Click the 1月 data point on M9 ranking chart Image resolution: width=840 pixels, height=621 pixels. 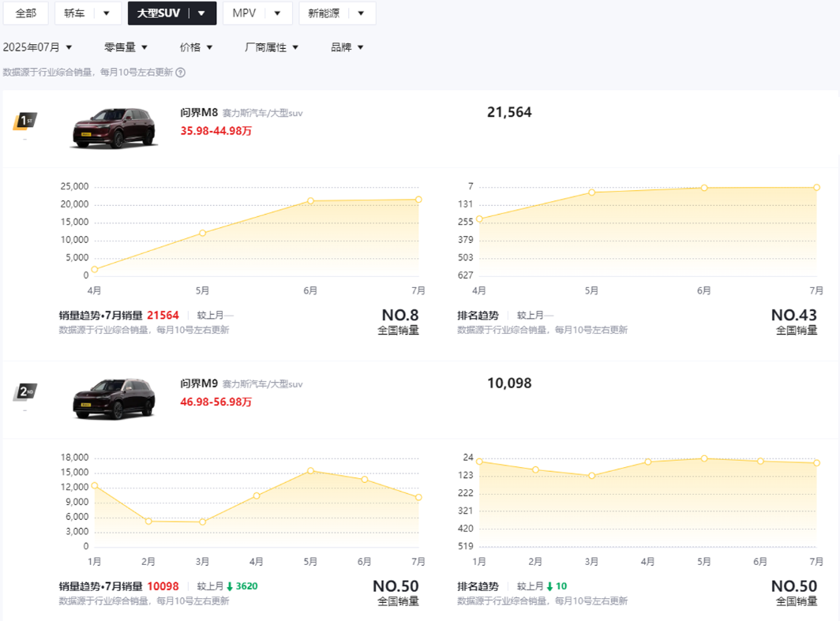479,462
